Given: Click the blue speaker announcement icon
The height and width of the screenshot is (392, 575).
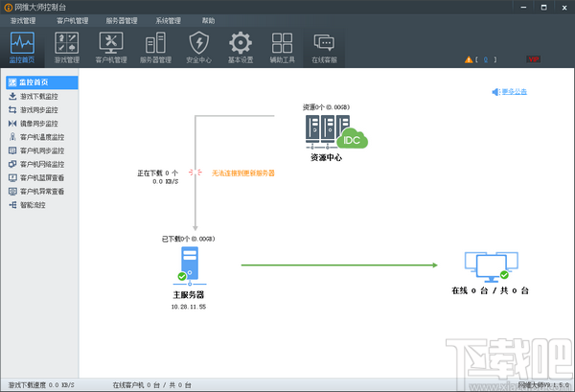Looking at the screenshot, I should [495, 92].
